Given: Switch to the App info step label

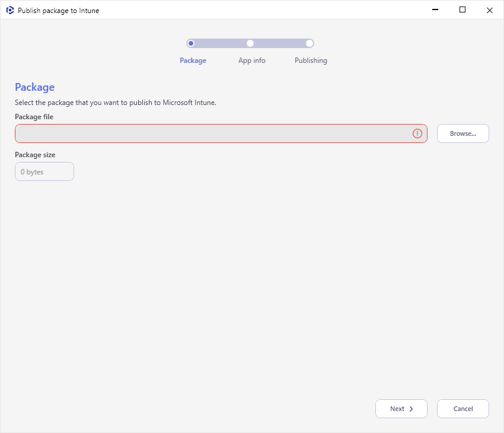Looking at the screenshot, I should point(251,61).
